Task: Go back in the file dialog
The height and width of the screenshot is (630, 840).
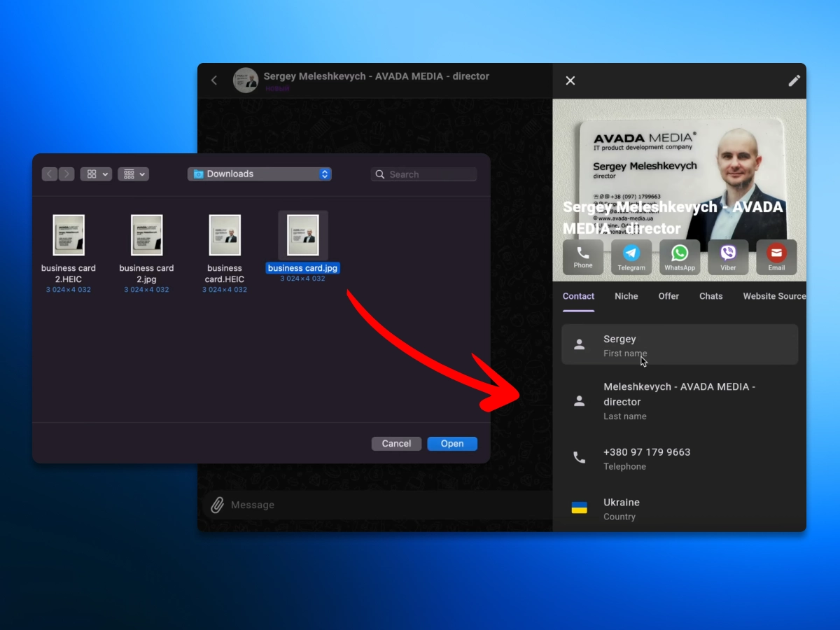Action: 50,174
